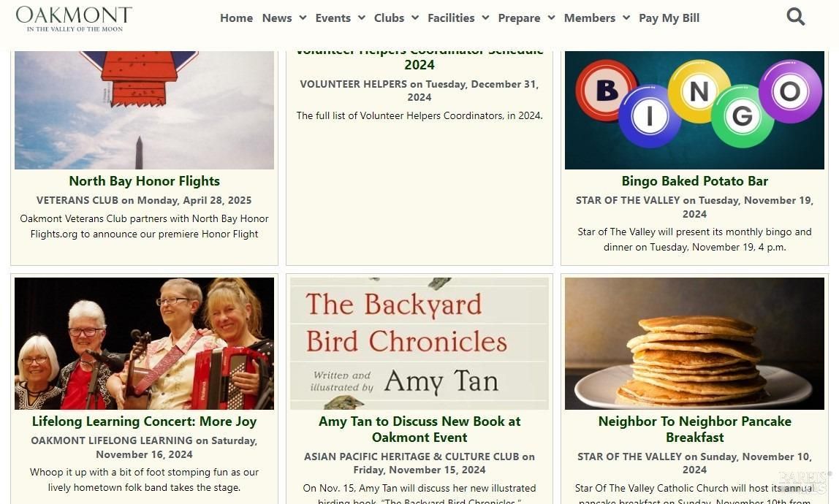The width and height of the screenshot is (839, 504).
Task: Click the Bingo balls thumbnail image
Action: click(694, 110)
